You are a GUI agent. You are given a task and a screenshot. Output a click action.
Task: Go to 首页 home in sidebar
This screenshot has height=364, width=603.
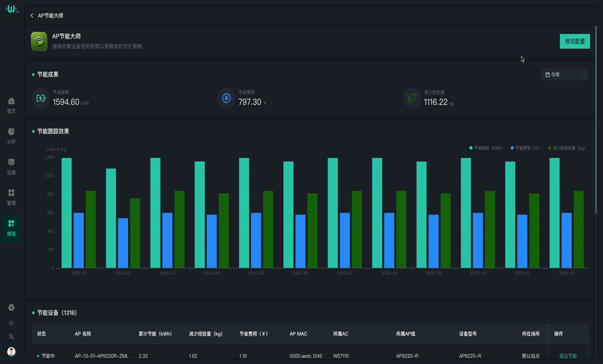click(x=11, y=105)
